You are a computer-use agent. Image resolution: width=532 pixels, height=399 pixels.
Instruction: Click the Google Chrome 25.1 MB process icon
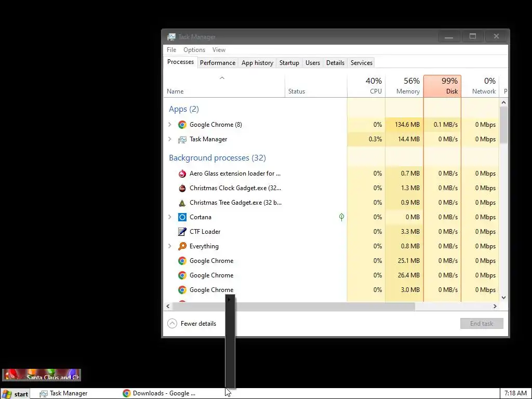point(182,261)
